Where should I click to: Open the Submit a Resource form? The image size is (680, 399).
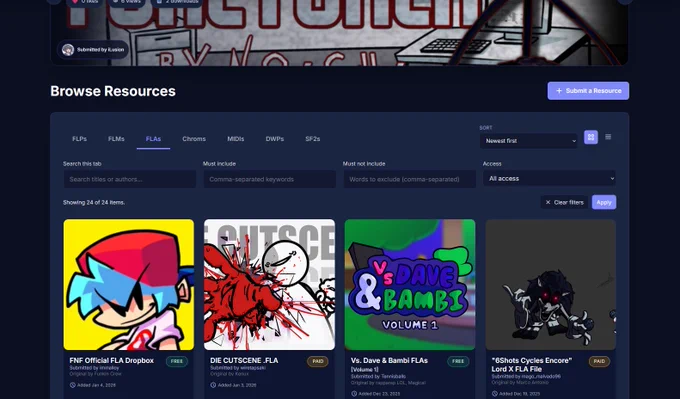click(588, 91)
